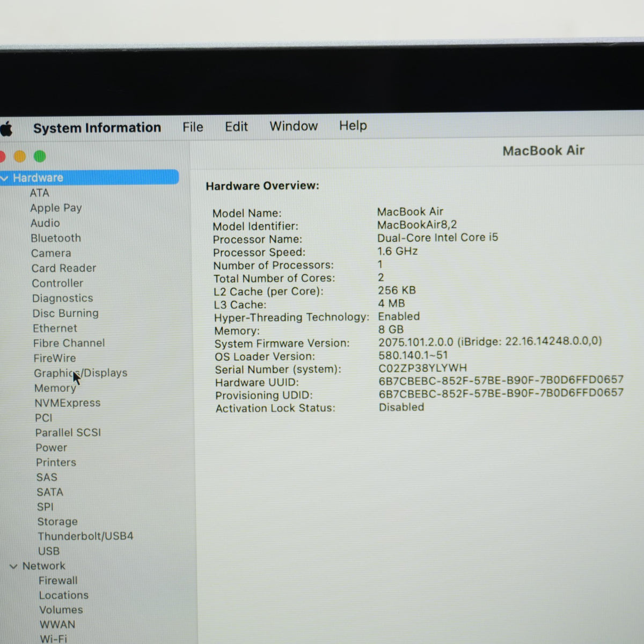644x644 pixels.
Task: Select Graphics/Displays in the sidebar
Action: (x=81, y=373)
